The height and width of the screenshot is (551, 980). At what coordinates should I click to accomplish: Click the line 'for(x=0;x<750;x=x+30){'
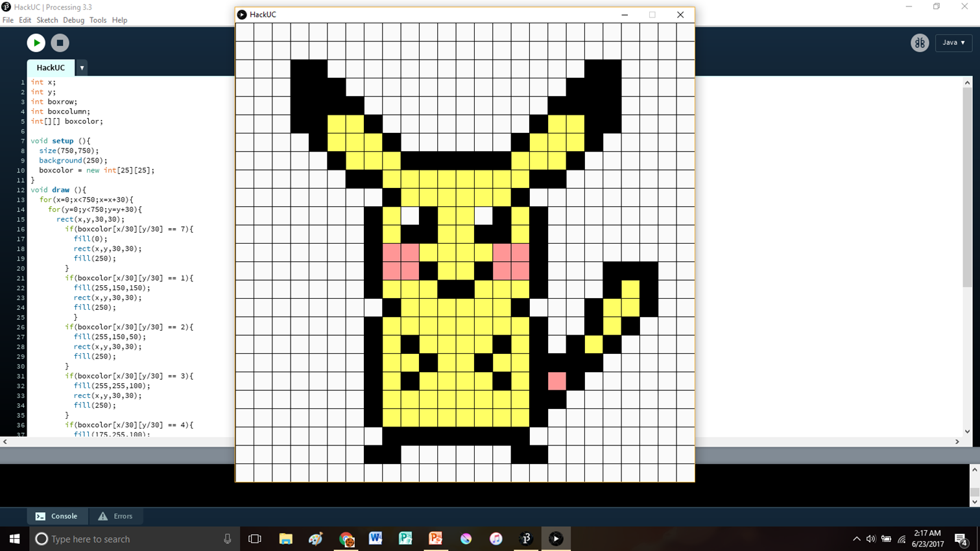click(86, 200)
